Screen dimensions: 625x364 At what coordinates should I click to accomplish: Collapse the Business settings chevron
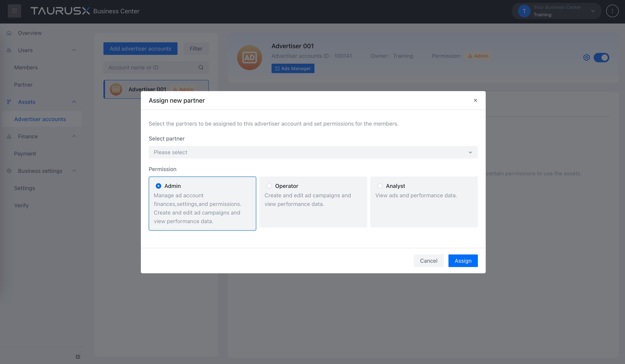pyautogui.click(x=74, y=171)
